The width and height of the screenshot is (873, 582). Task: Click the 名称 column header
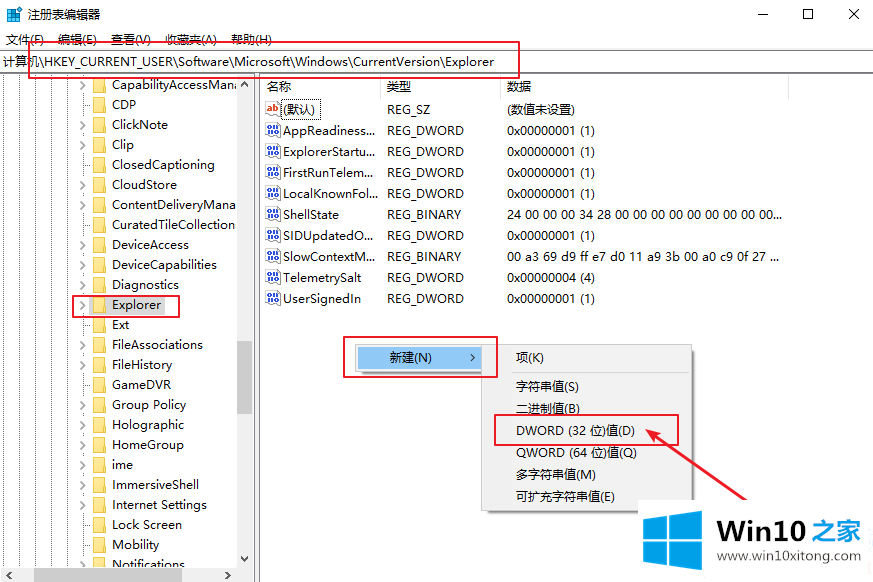click(278, 86)
